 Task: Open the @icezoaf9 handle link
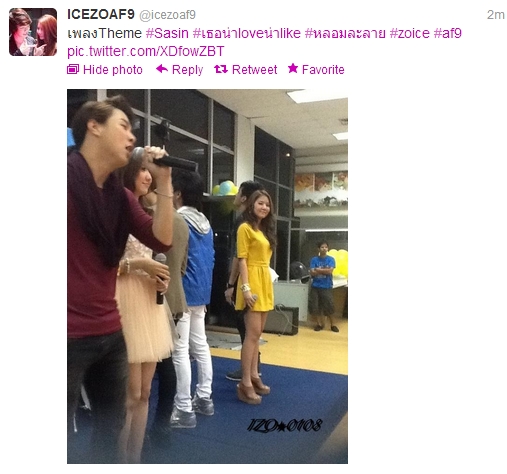pyautogui.click(x=167, y=15)
